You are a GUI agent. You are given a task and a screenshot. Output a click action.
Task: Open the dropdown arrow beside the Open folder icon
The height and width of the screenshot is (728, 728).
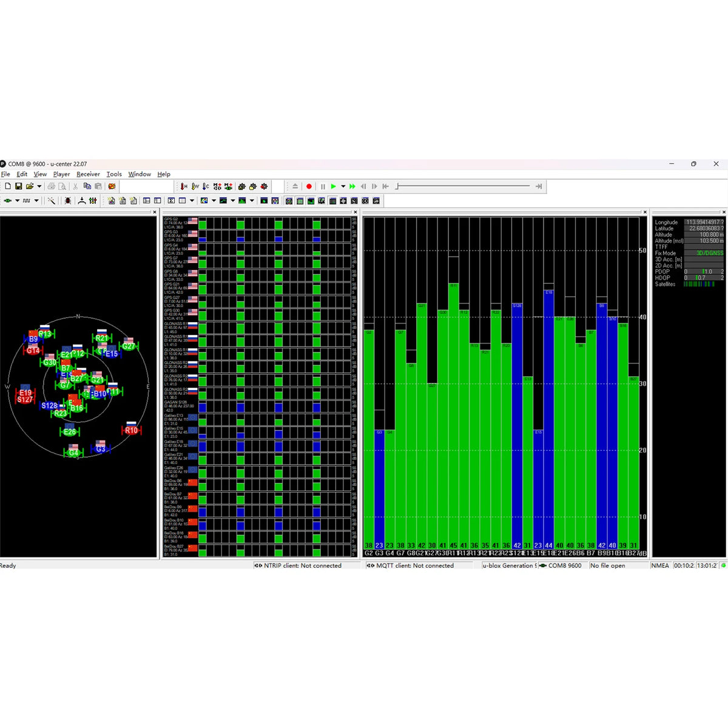click(39, 186)
